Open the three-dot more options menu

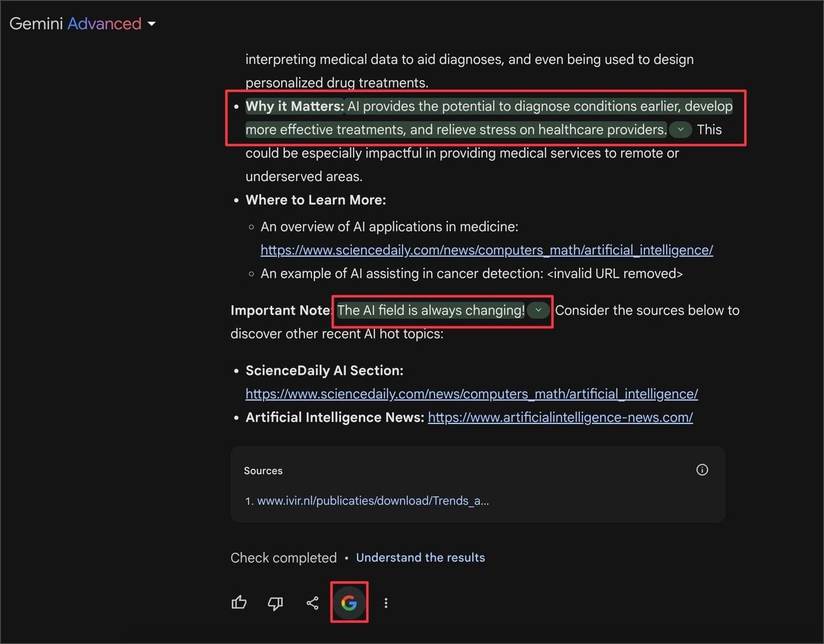386,603
